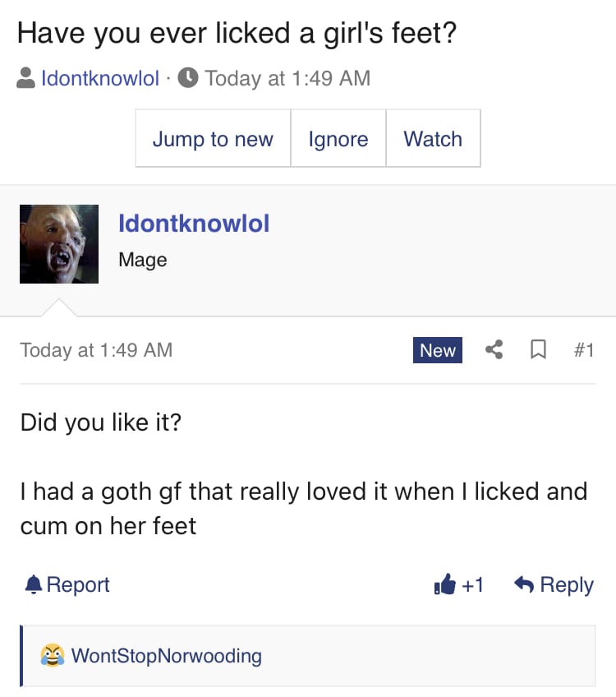The width and height of the screenshot is (616, 697).
Task: Open Idontknowlol profile from thread header
Action: (x=100, y=78)
